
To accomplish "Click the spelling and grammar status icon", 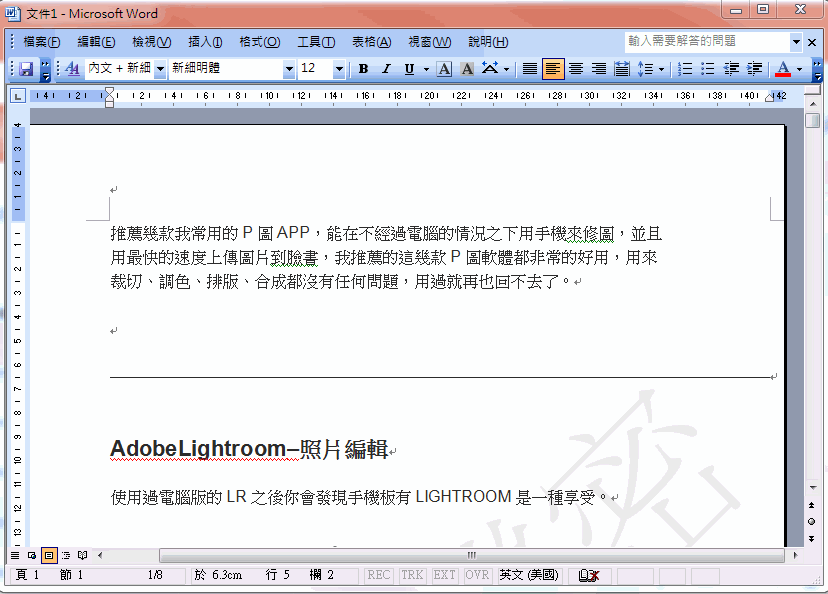I will coord(589,576).
